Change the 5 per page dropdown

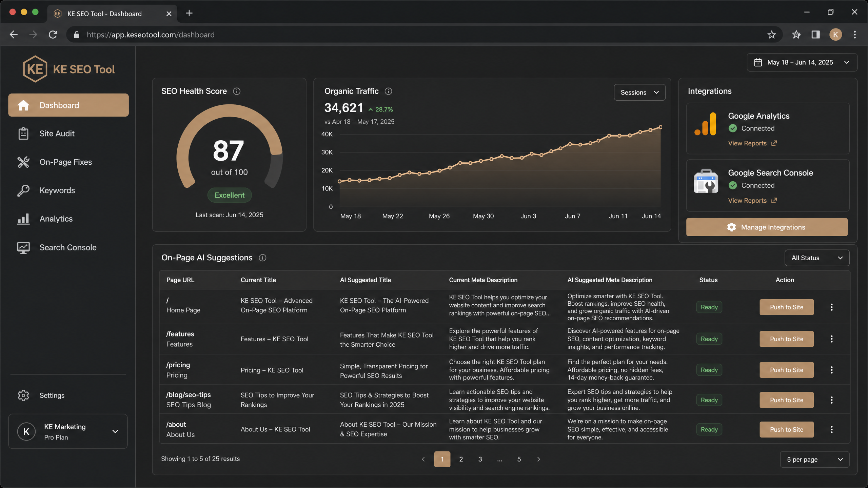coord(815,460)
